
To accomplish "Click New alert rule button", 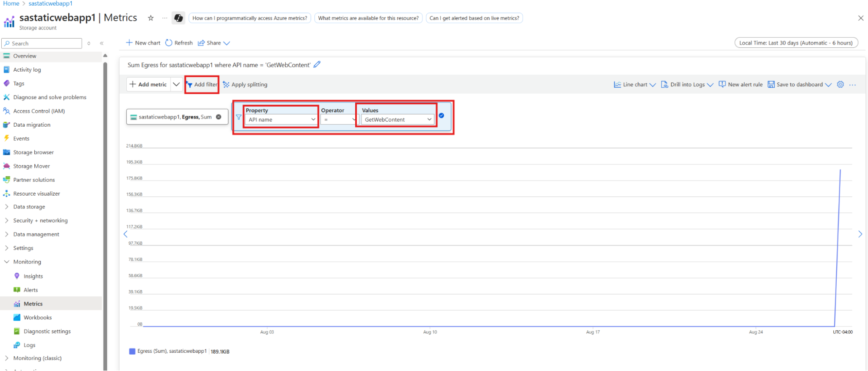I will click(741, 85).
